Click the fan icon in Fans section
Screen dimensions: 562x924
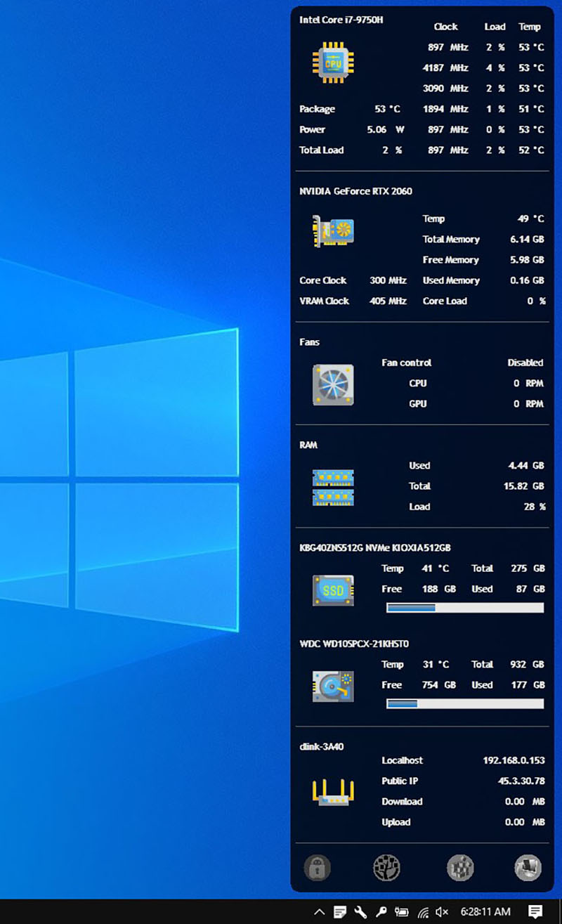[333, 384]
